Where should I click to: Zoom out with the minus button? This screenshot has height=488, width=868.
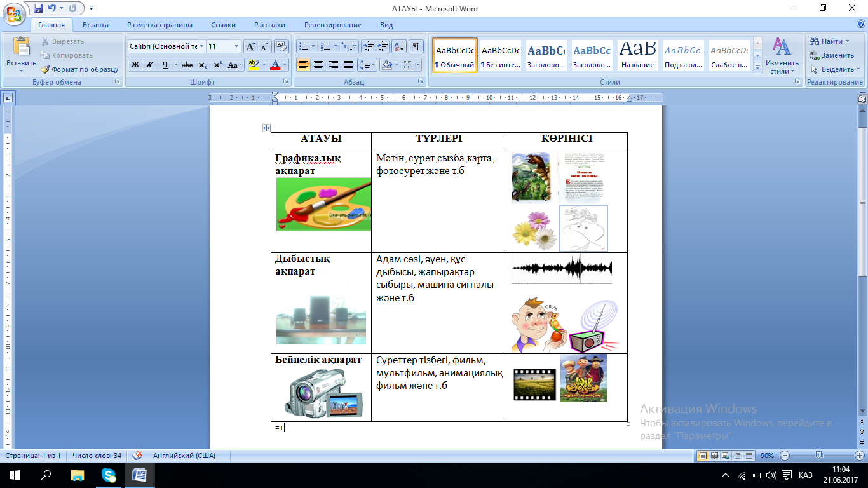pyautogui.click(x=785, y=456)
